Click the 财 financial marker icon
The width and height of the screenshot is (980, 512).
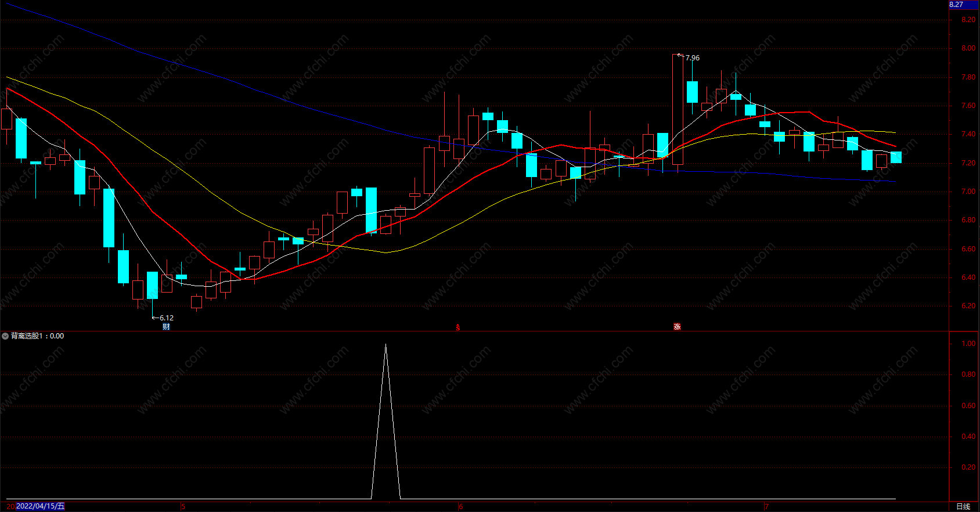tap(166, 327)
